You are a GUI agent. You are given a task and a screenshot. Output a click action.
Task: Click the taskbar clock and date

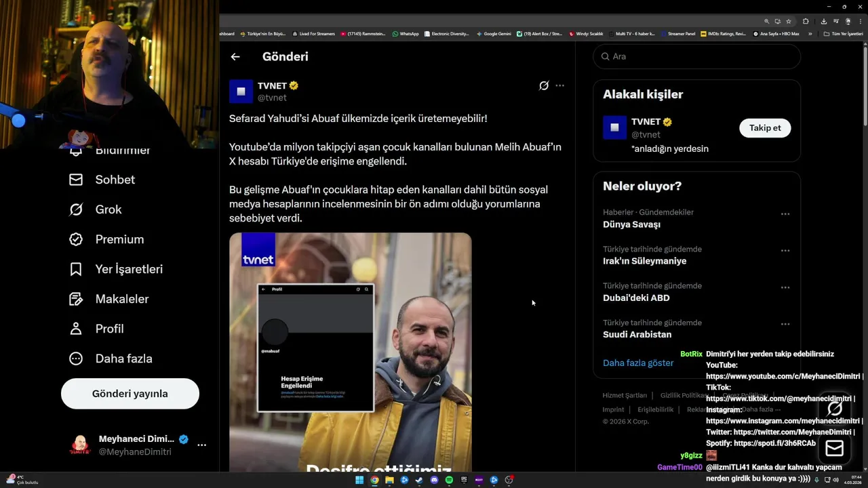pos(854,481)
